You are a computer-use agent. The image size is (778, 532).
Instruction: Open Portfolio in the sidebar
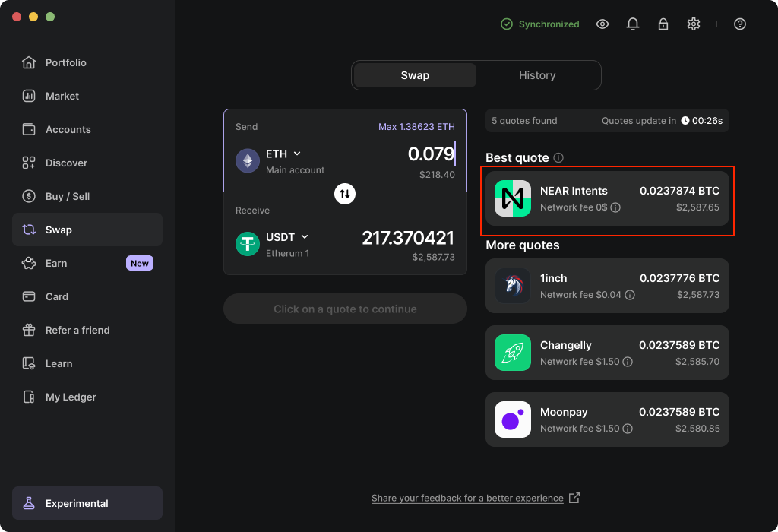(x=66, y=62)
